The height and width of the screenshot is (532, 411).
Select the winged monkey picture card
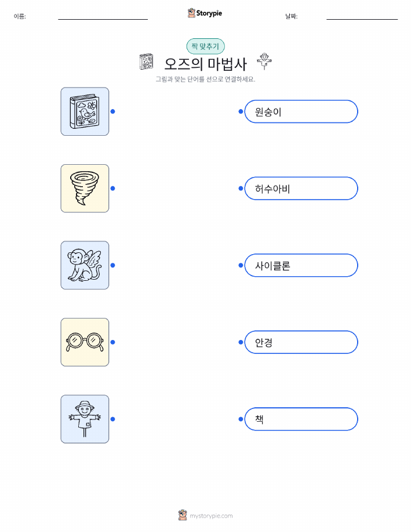[85, 265]
